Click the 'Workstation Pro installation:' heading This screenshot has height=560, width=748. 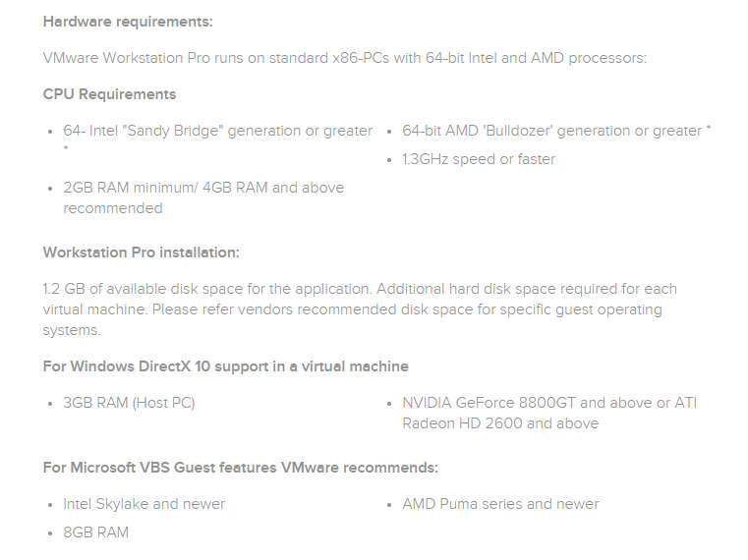tap(142, 252)
